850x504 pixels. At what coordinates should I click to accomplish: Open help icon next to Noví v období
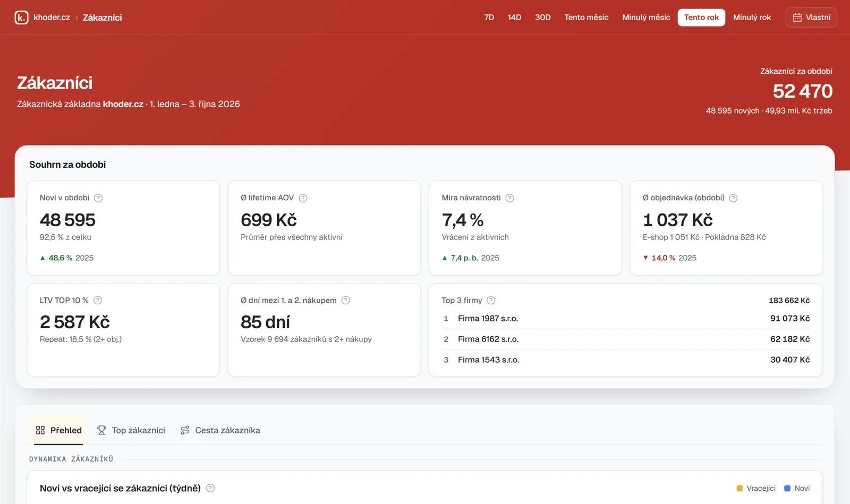pyautogui.click(x=98, y=198)
